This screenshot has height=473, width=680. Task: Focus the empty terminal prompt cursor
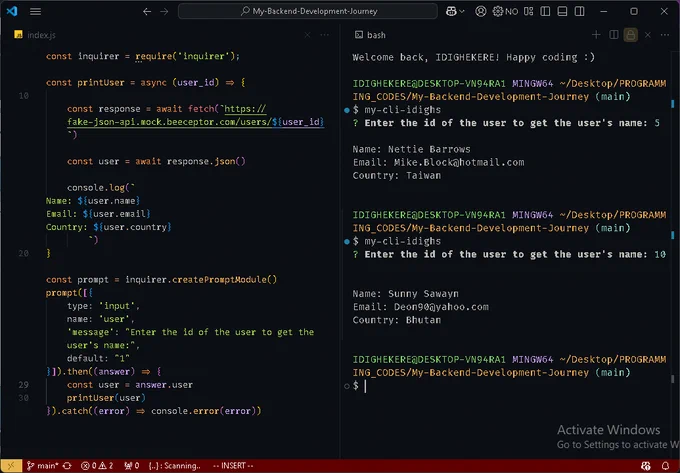(x=365, y=386)
